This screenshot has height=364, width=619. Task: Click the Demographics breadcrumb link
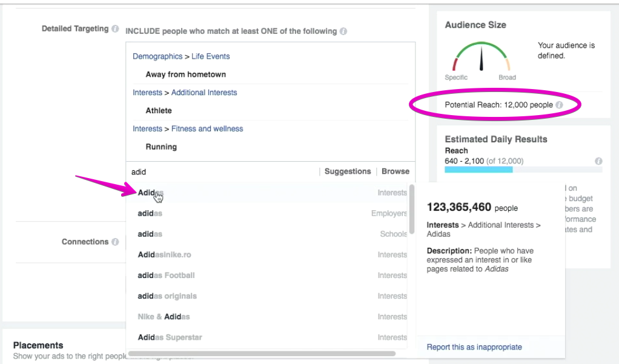click(x=157, y=56)
